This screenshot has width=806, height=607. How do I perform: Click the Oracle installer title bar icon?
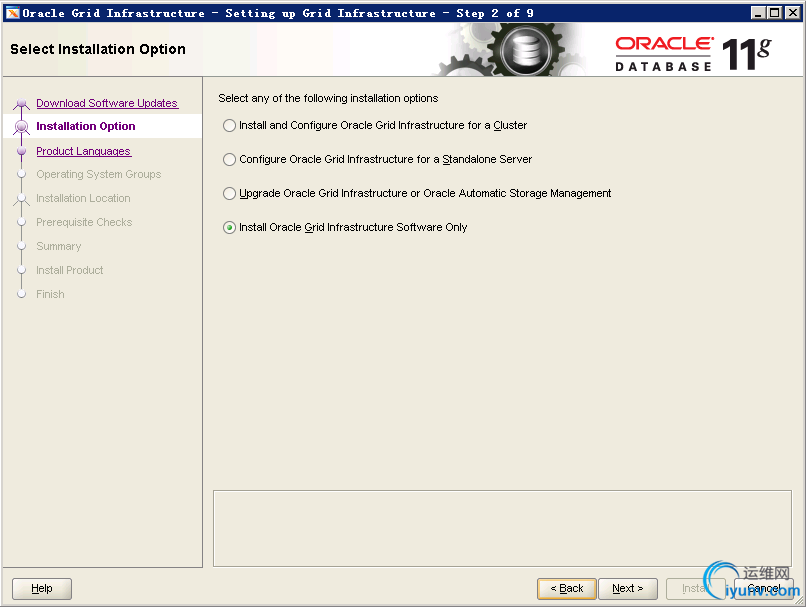(x=12, y=13)
